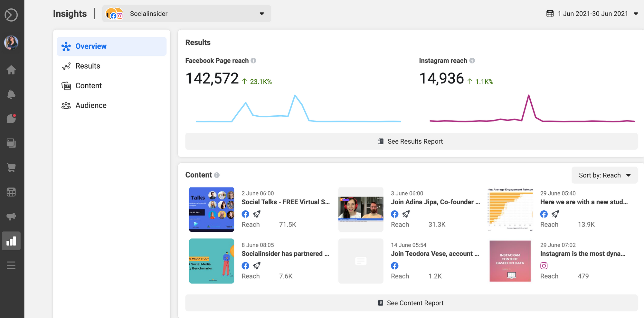Open the profile avatar in sidebar

pyautogui.click(x=11, y=43)
